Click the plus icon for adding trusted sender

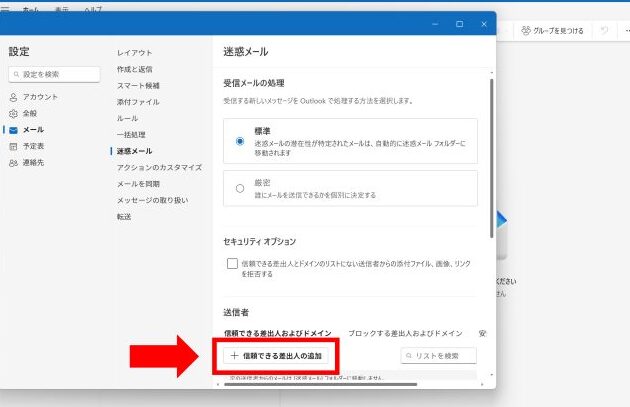pos(234,356)
